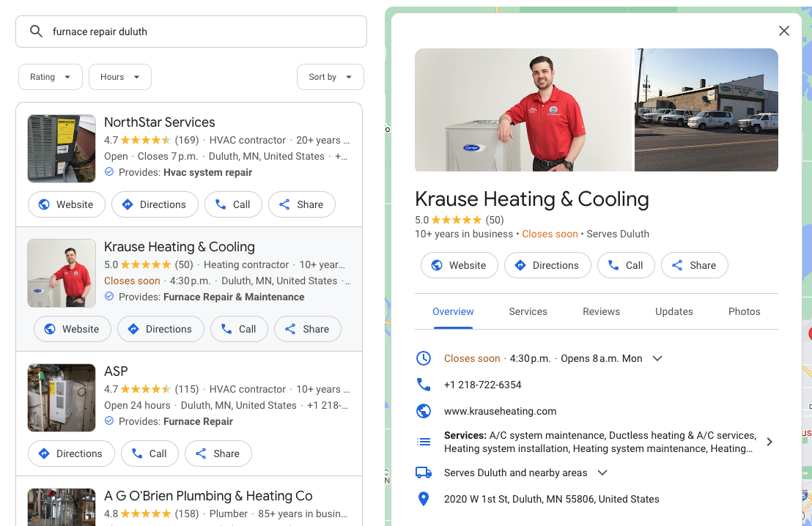
Task: Expand Serves Duluth and nearby areas
Action: 602,473
